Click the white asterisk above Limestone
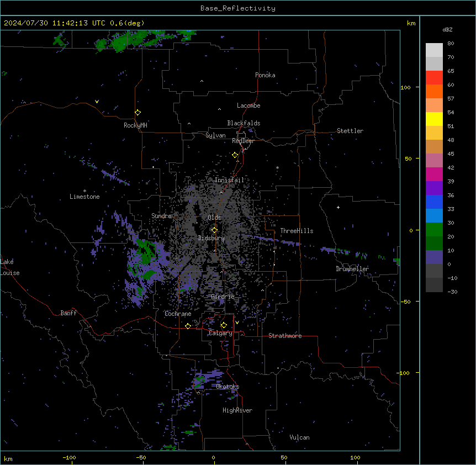Screen dimensions: 476x465 pos(84,191)
